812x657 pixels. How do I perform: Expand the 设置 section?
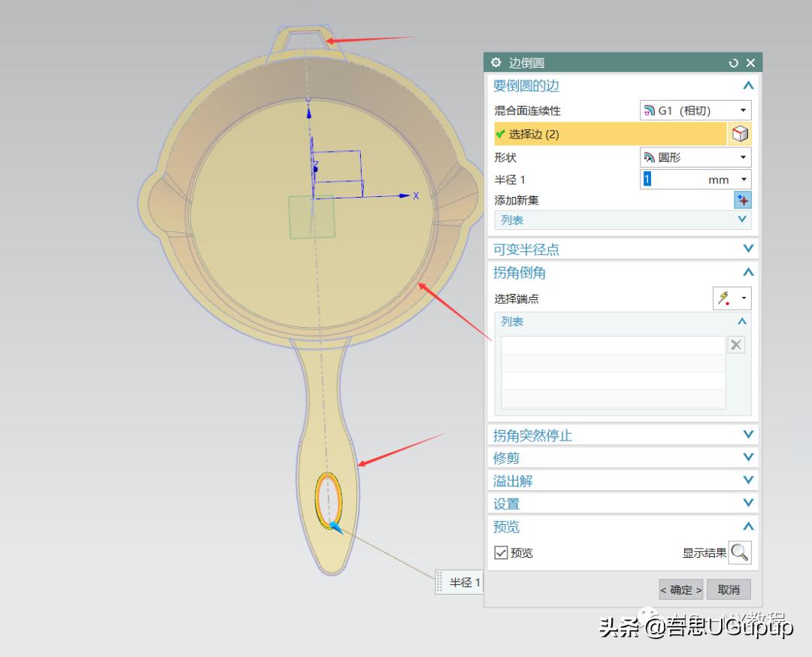point(748,503)
